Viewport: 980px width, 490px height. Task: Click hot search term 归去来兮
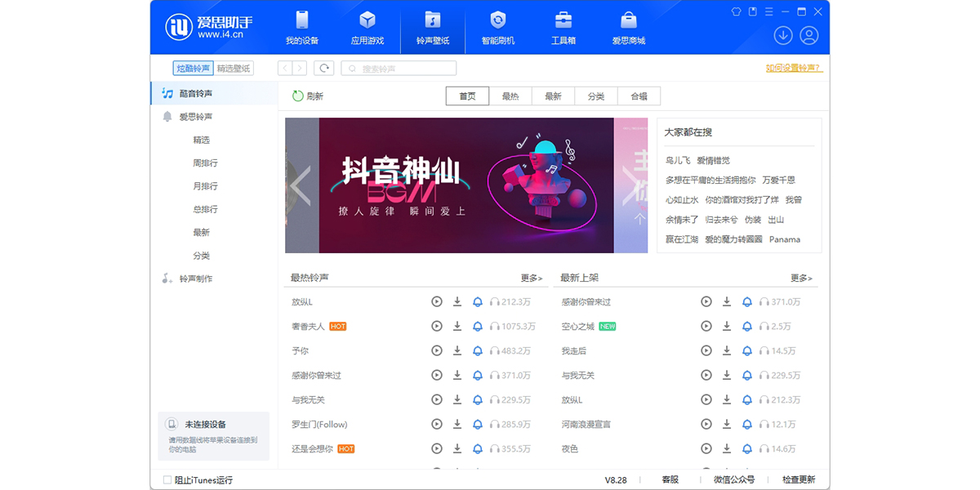[x=721, y=220]
